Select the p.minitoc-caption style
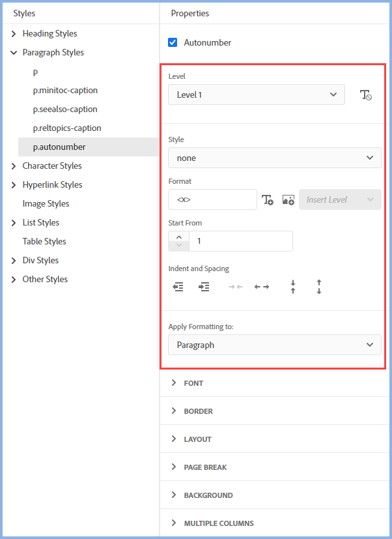 [65, 90]
